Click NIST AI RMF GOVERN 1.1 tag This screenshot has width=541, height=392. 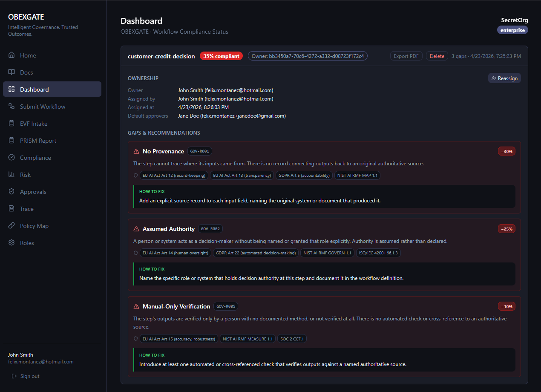tap(327, 253)
